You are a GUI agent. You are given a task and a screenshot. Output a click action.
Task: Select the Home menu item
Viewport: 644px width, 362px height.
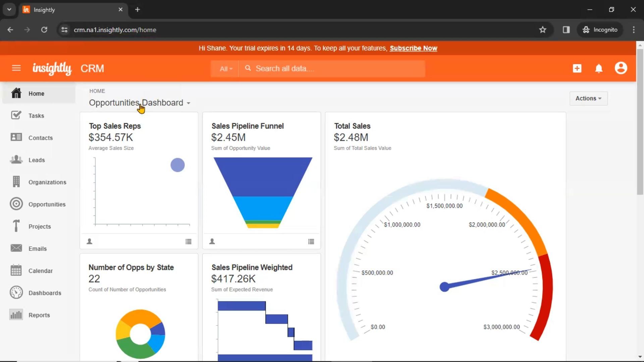tap(37, 93)
